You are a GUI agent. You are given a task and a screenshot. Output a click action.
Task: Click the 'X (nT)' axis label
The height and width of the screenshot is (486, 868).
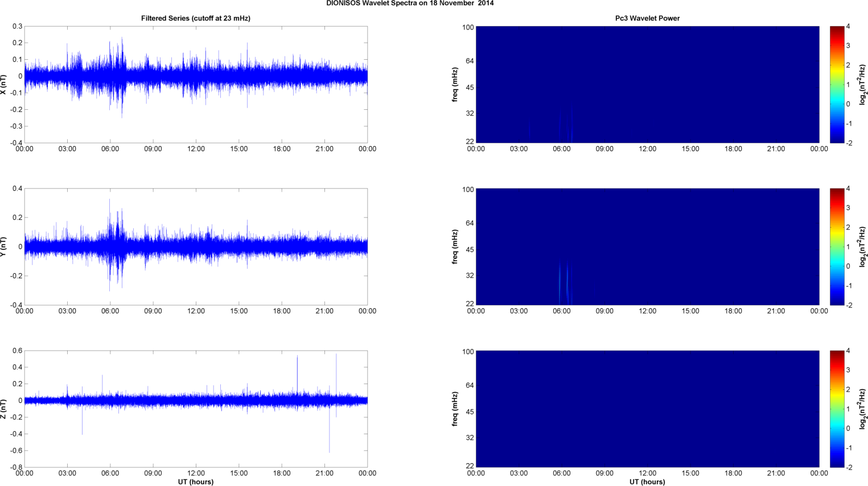pos(4,84)
